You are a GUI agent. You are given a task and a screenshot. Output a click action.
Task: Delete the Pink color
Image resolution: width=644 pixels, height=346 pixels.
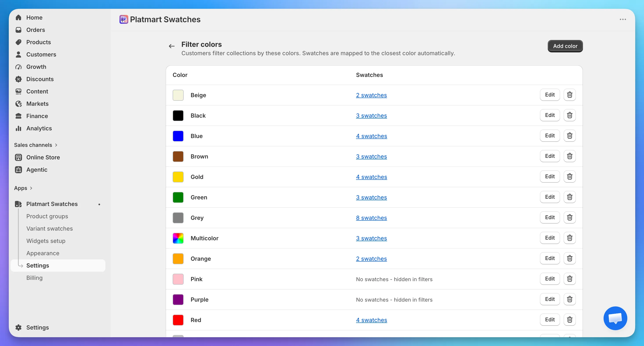pos(570,279)
